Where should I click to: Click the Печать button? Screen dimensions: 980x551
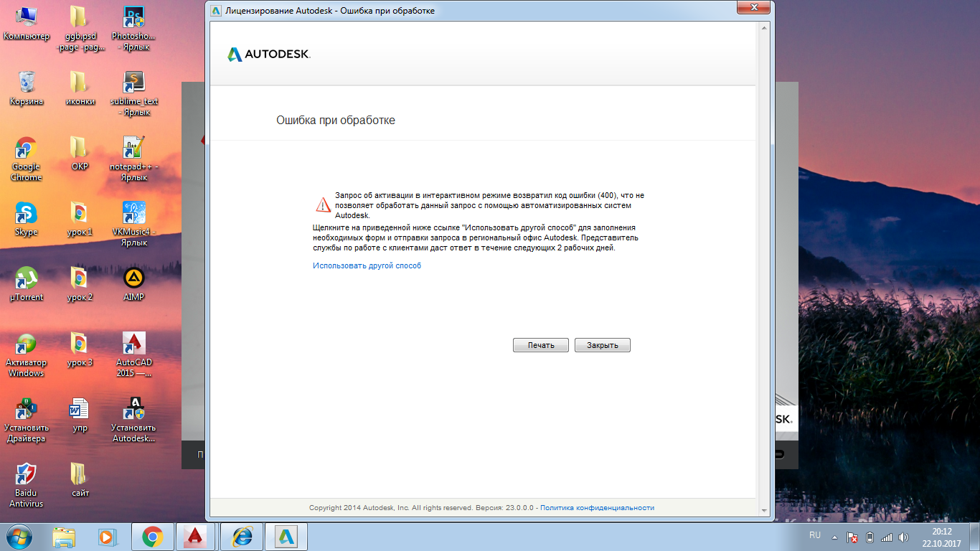(x=541, y=345)
